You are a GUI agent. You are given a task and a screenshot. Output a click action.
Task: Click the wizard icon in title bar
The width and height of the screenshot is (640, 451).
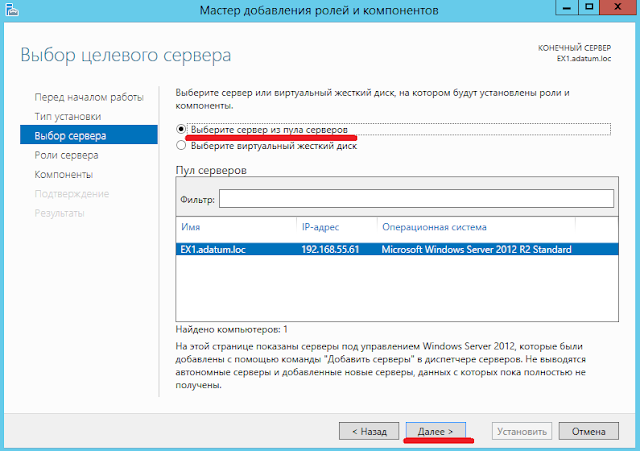(x=12, y=10)
